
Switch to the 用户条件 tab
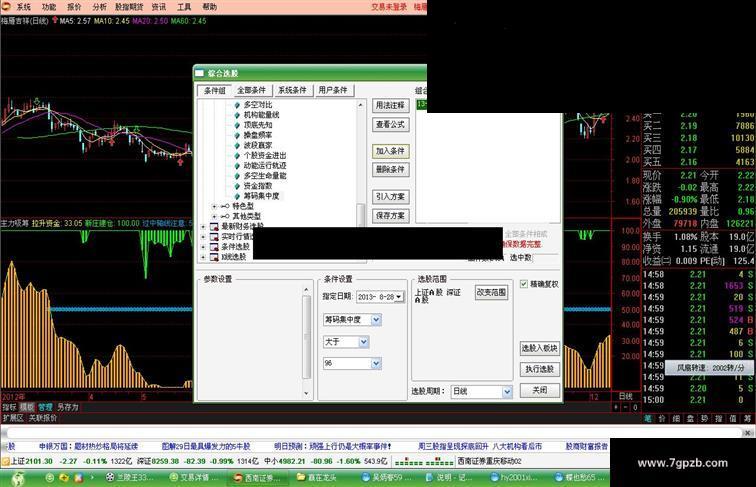pos(333,90)
